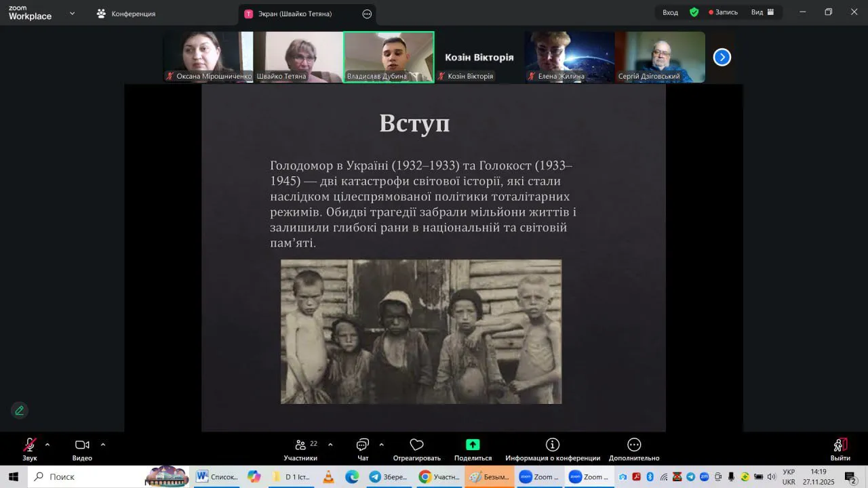Open the Participants panel icon
Image resolution: width=868 pixels, height=488 pixels.
coord(300,445)
